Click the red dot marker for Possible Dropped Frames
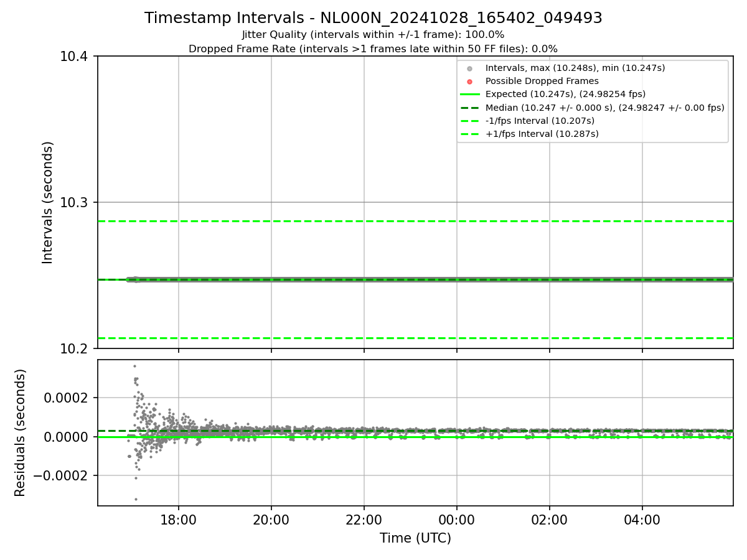The width and height of the screenshot is (747, 560). click(470, 82)
